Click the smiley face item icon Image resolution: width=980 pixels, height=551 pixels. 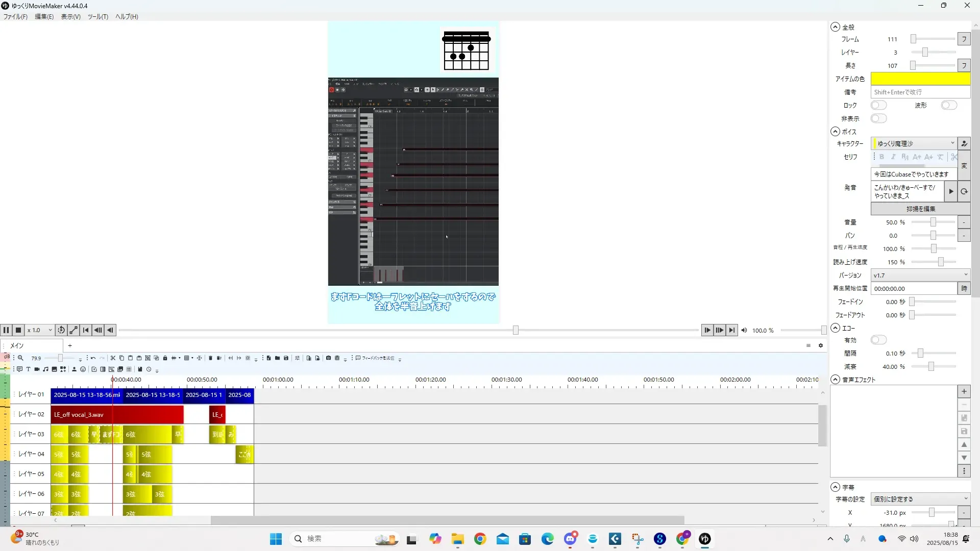point(83,369)
